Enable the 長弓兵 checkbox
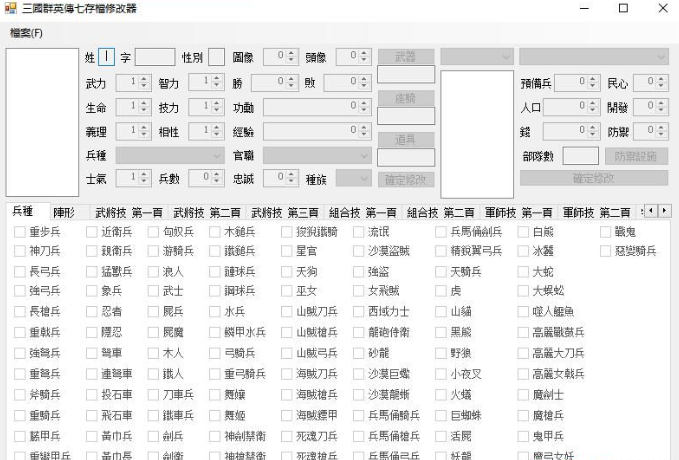 pos(19,272)
